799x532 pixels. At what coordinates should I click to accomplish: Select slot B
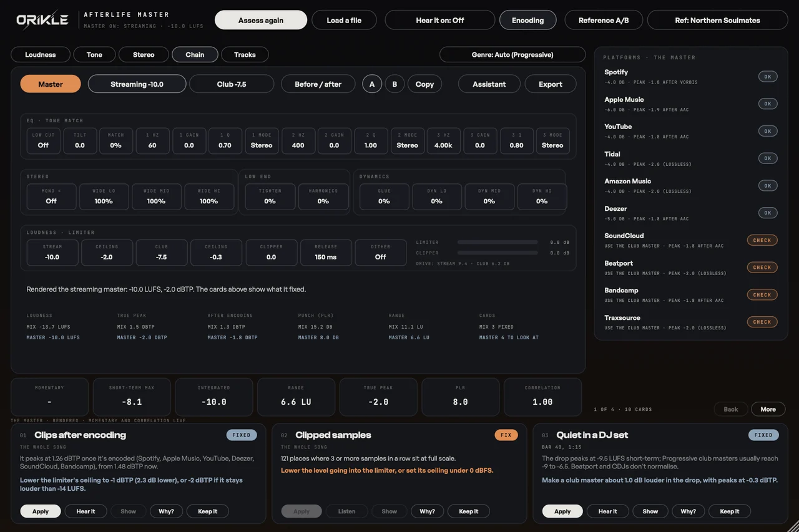[395, 84]
